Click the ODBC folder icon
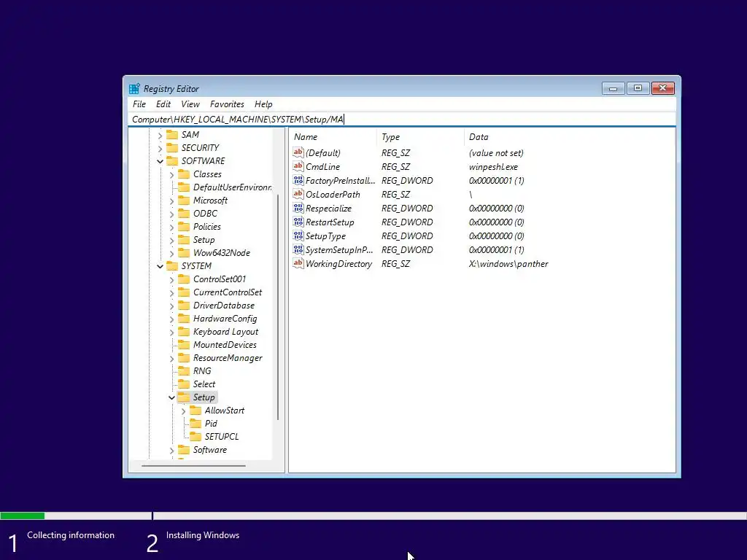Viewport: 747px width, 560px height. coord(184,214)
